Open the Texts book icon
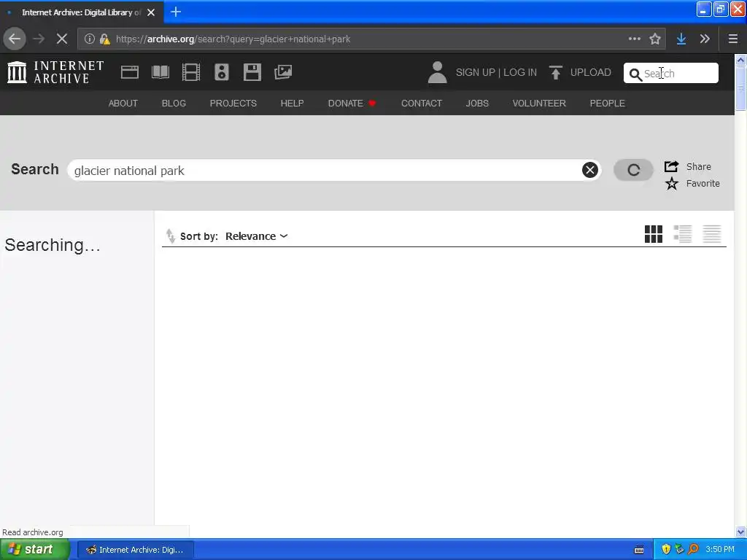 160,72
